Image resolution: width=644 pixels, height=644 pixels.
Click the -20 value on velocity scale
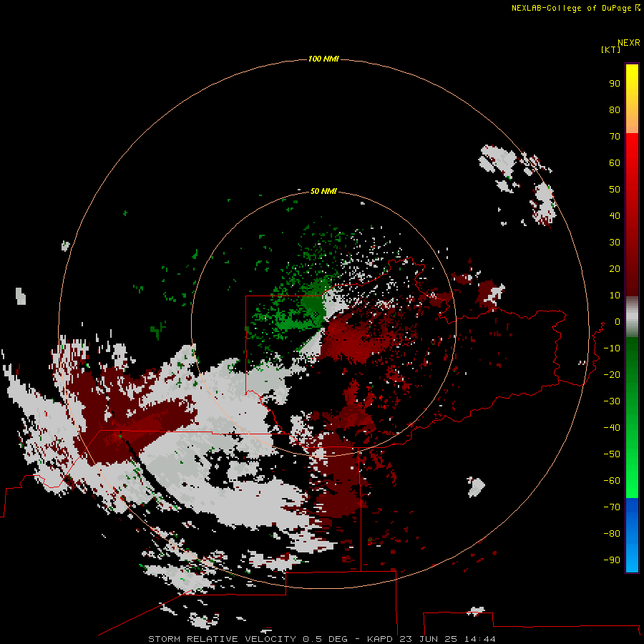tap(612, 374)
